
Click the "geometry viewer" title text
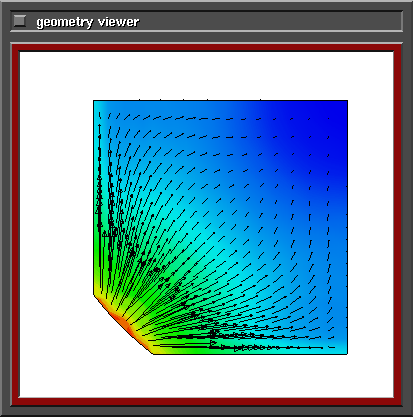(x=88, y=22)
